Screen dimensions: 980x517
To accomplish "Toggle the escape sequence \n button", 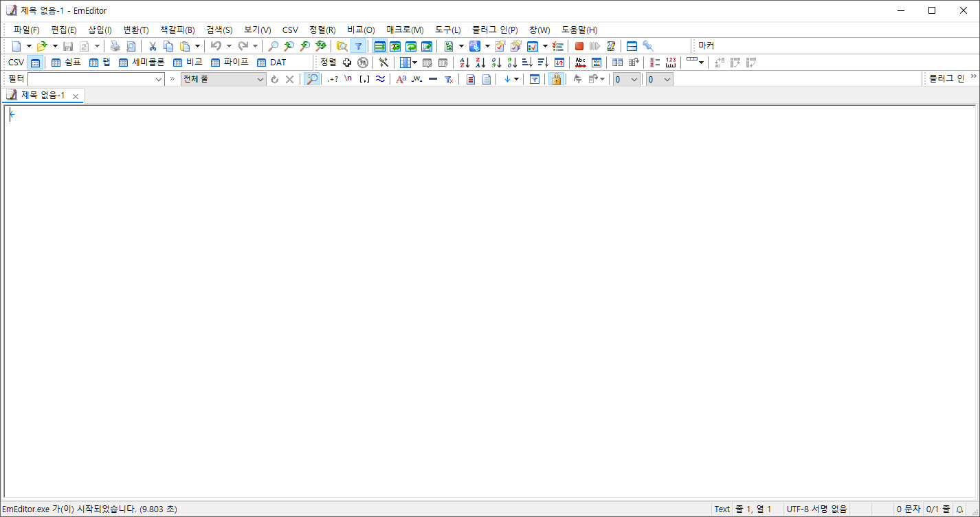I will click(348, 79).
